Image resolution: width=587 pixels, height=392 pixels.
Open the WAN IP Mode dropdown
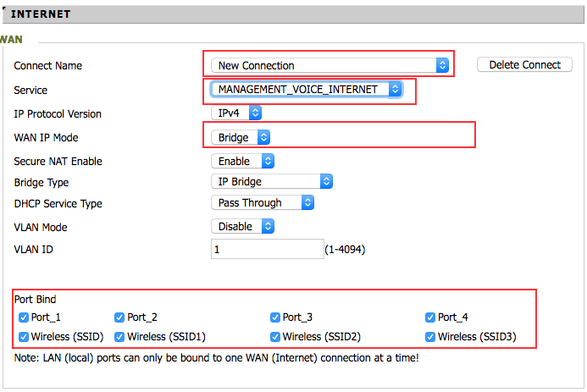pos(241,137)
